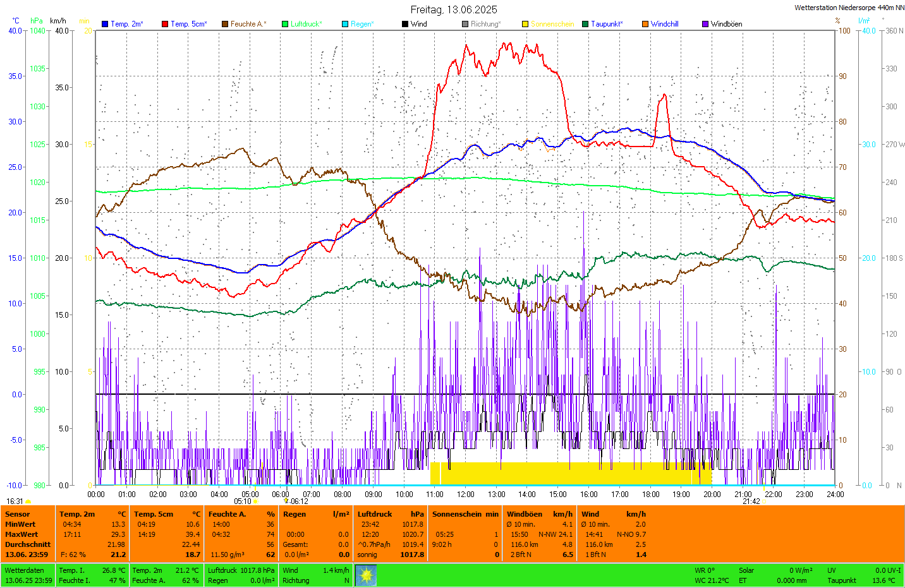905x588 pixels.
Task: Click the brown Feuchte A. legend square
Action: [225, 24]
